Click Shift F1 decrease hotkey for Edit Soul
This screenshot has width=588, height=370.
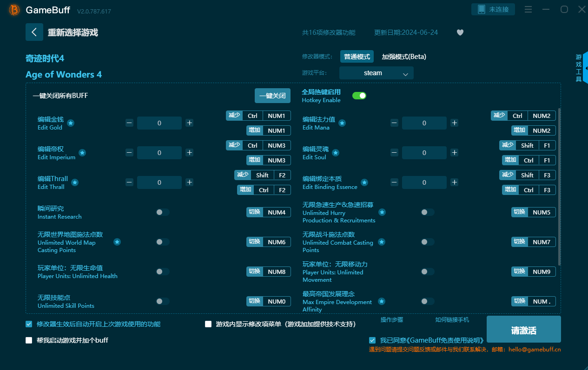(x=528, y=145)
